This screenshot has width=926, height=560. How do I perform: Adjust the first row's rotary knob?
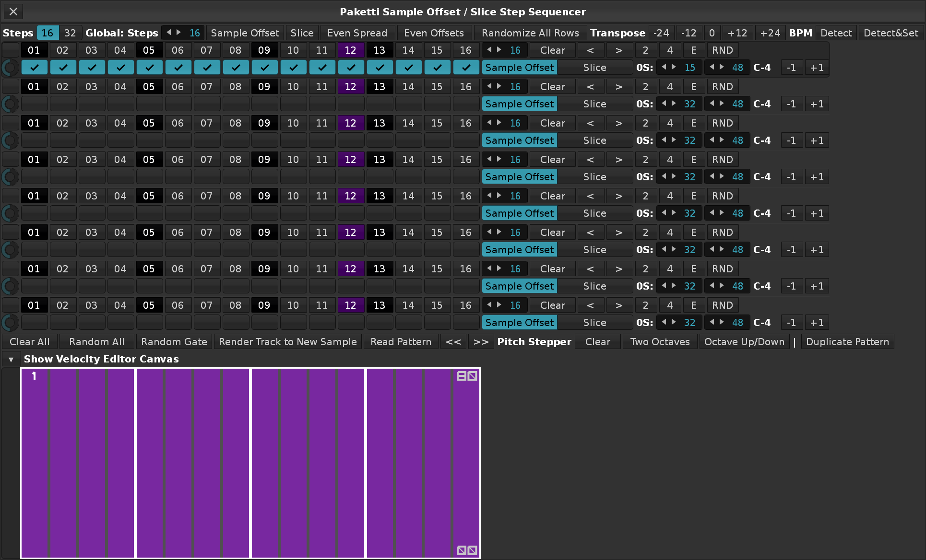tap(10, 68)
